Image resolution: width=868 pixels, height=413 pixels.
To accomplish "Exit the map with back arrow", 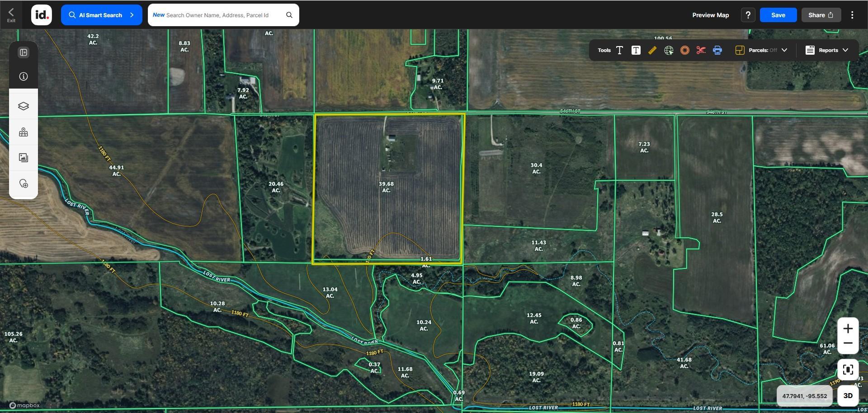I will tap(11, 15).
